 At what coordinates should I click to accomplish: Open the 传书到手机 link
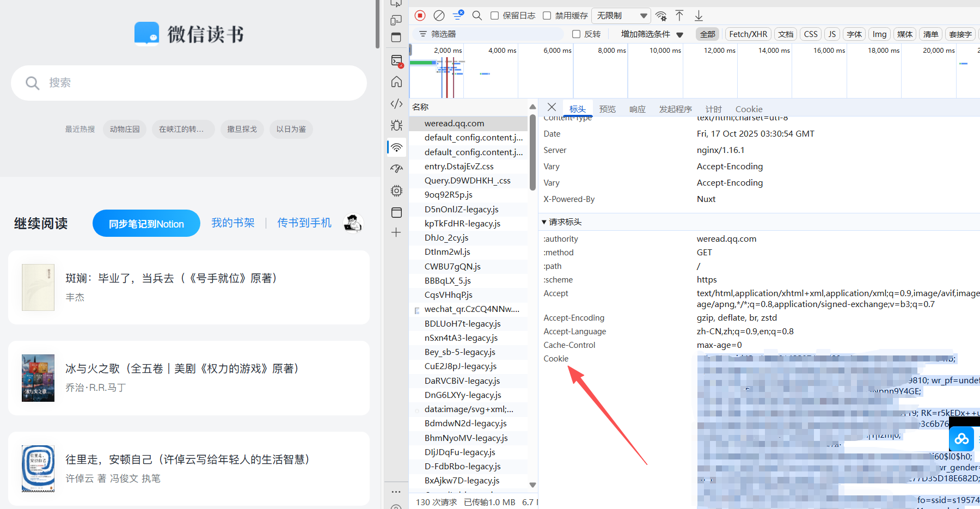(304, 223)
